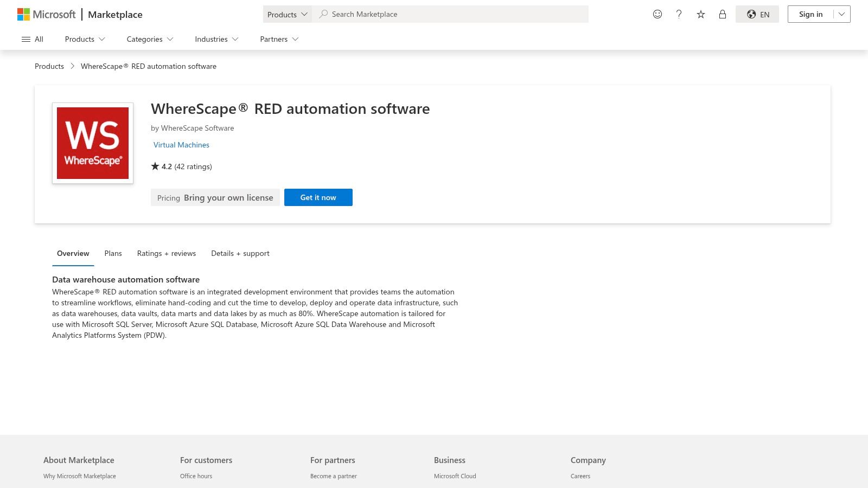868x488 pixels.
Task: Open the feedback smiley icon
Action: (657, 14)
